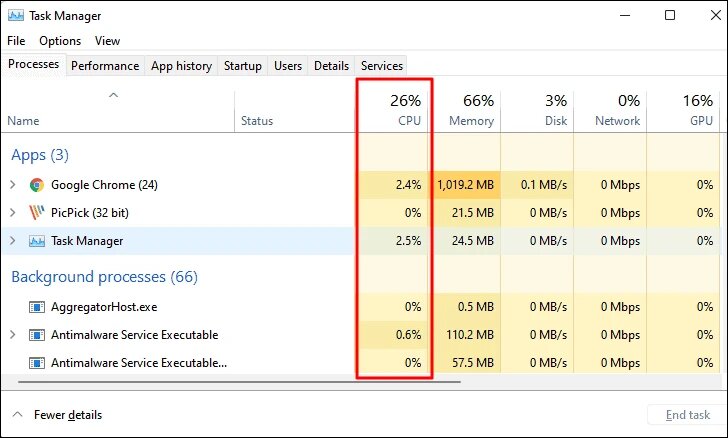Sort by the Name column header

(118, 111)
